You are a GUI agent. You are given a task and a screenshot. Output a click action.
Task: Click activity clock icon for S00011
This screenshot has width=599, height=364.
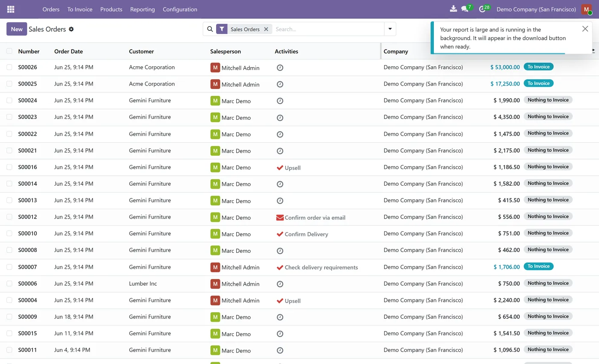[280, 350]
